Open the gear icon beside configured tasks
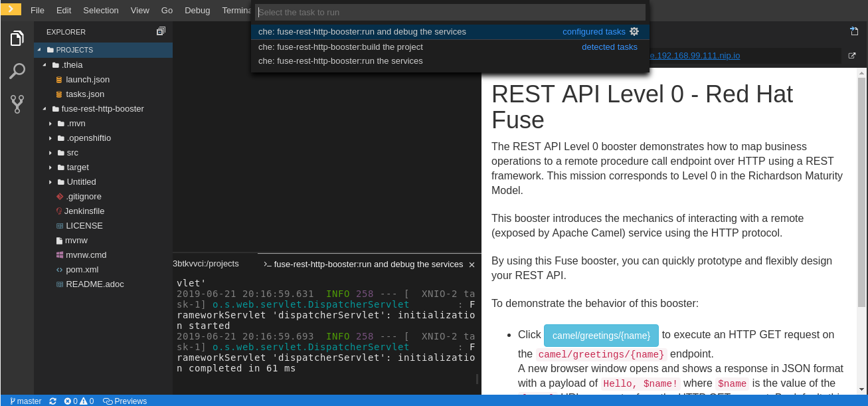 coord(634,31)
